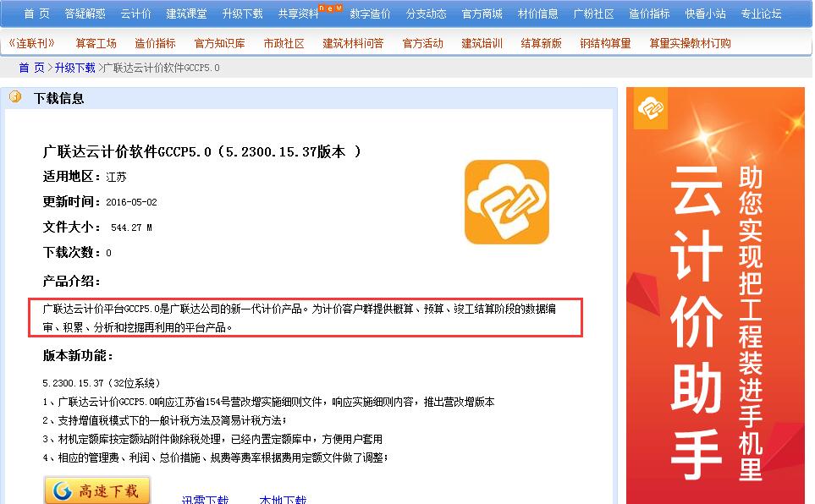Open 建筑培训 link
Image resolution: width=815 pixels, height=504 pixels.
click(x=482, y=44)
